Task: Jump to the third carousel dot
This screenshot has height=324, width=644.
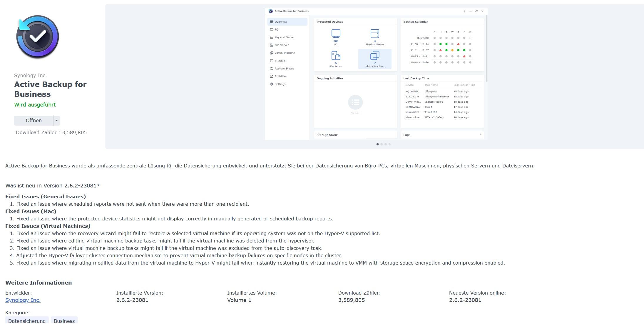Action: 386,144
